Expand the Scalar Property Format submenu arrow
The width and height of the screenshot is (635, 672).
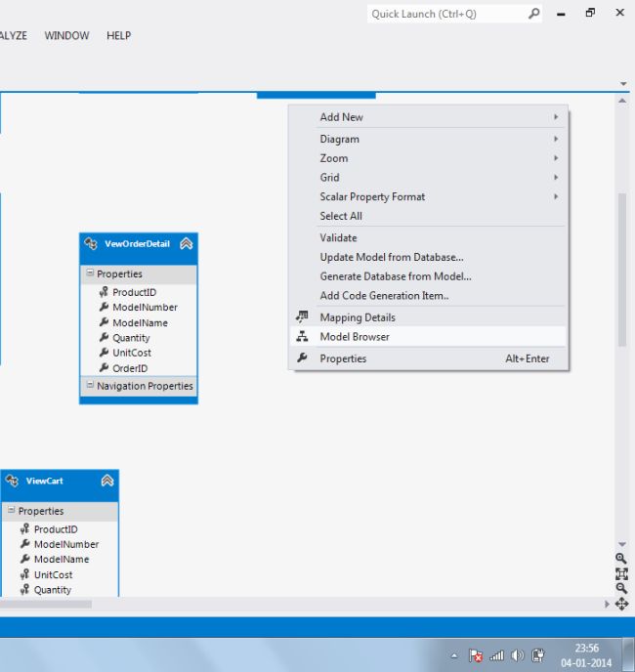[556, 196]
